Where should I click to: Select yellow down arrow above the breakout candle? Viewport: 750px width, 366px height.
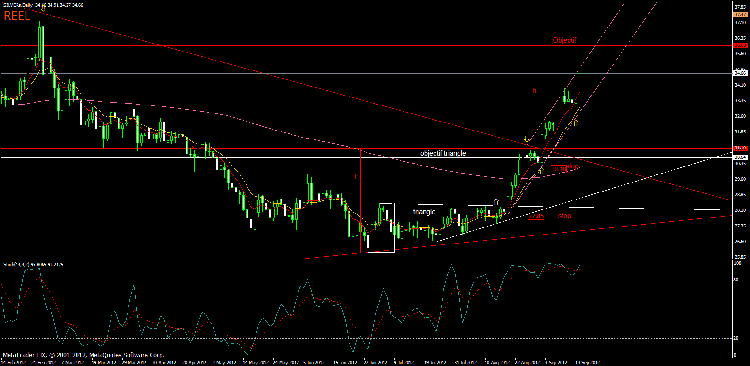(527, 140)
